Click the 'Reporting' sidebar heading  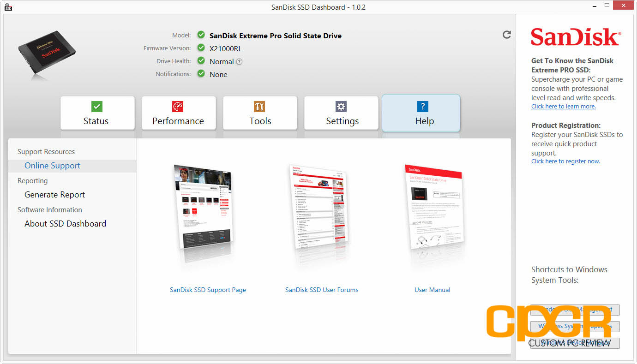click(32, 181)
